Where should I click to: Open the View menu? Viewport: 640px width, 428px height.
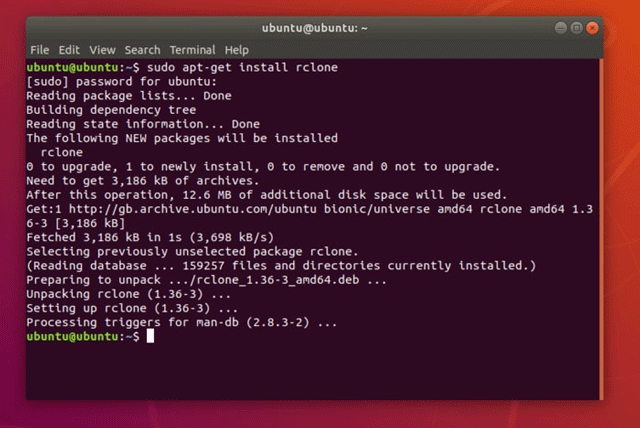click(102, 49)
